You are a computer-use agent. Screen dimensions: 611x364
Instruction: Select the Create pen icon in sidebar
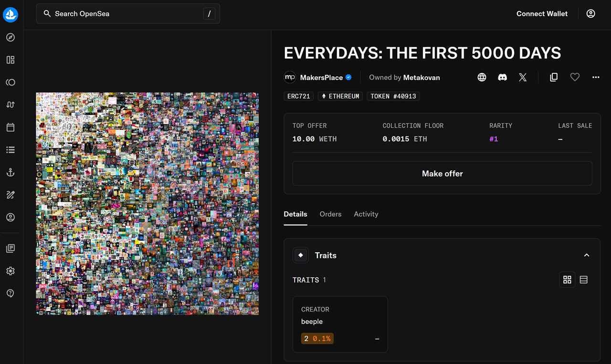[10, 195]
